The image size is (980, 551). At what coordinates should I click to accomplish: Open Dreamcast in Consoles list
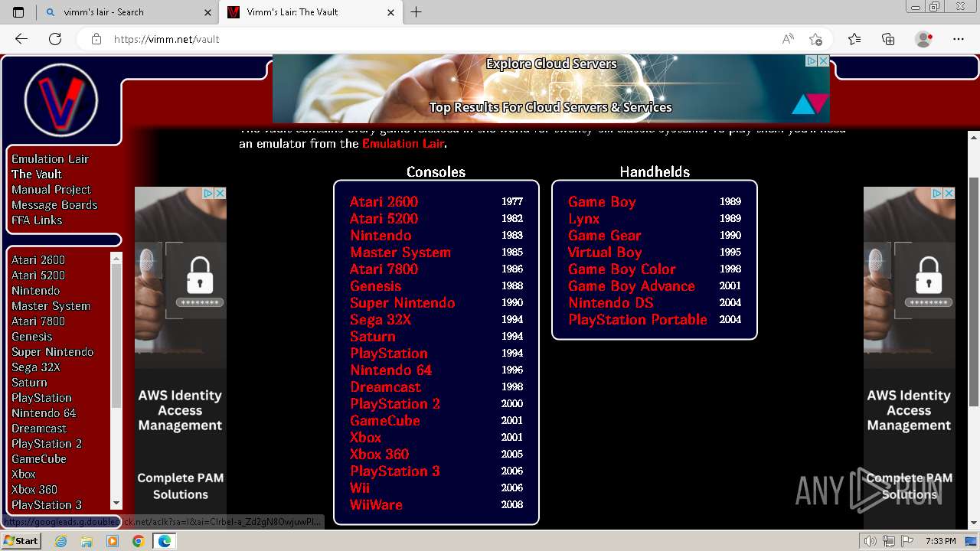click(x=386, y=387)
